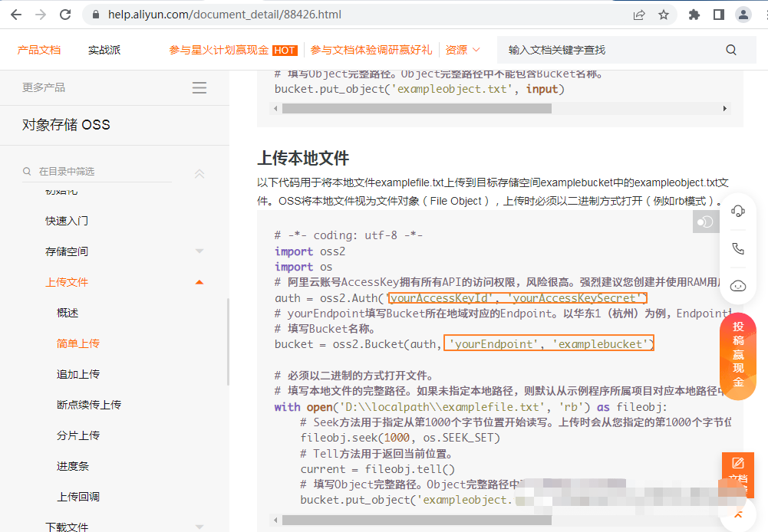Viewport: 768px width, 532px height.
Task: Click the lower code block left scroll arrow
Action: point(275,520)
